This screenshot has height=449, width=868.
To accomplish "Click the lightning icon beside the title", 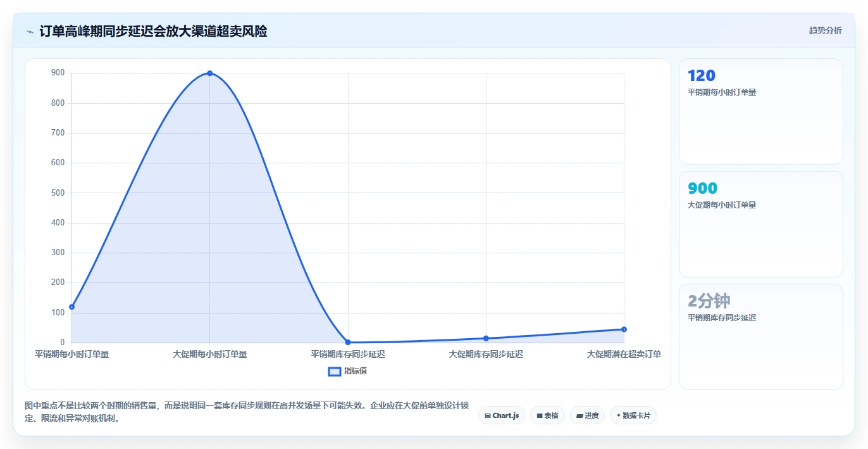I will pyautogui.click(x=30, y=32).
